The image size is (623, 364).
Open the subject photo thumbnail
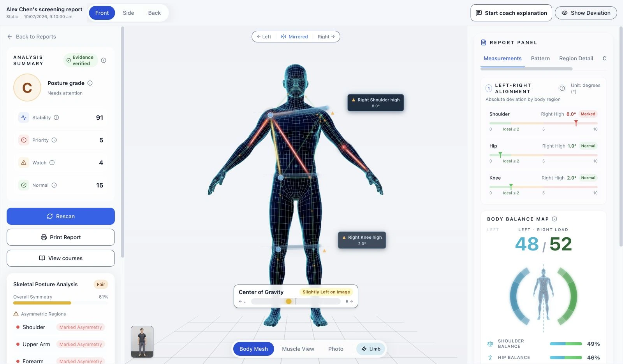[x=142, y=342]
